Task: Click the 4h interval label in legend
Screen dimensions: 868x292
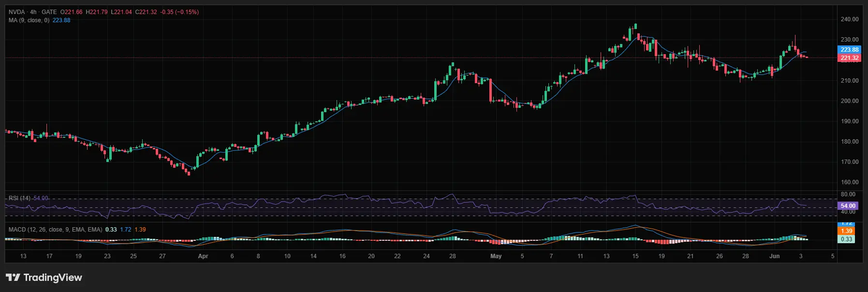Action: click(x=33, y=12)
